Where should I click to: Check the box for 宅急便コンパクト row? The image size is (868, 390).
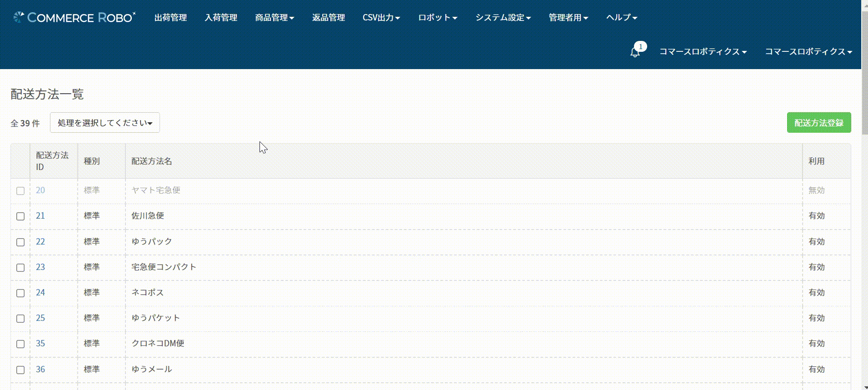click(x=20, y=268)
